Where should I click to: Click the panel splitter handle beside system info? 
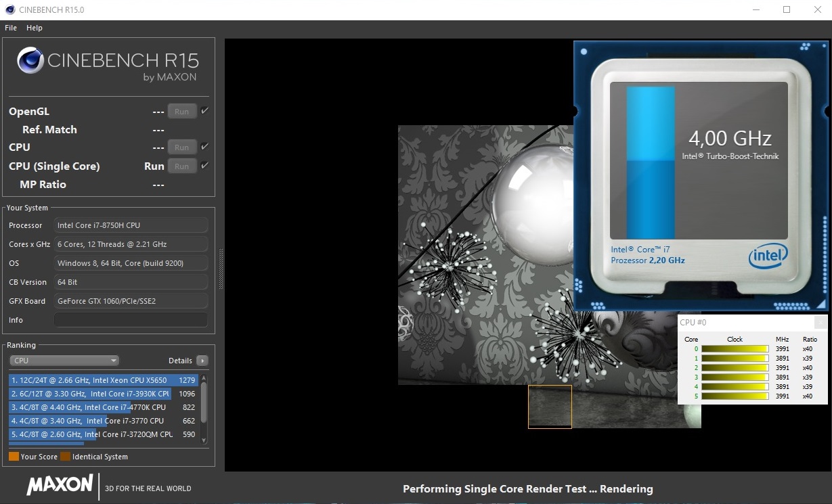click(221, 269)
